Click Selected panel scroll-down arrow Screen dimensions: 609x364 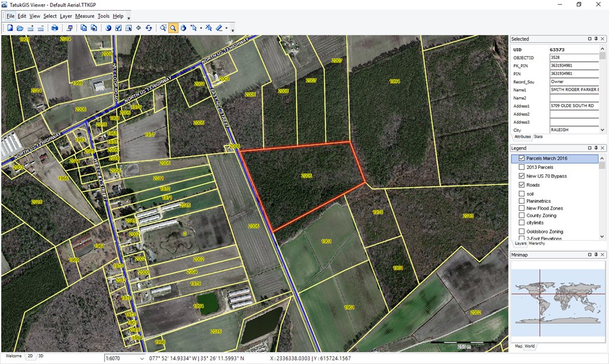[602, 130]
